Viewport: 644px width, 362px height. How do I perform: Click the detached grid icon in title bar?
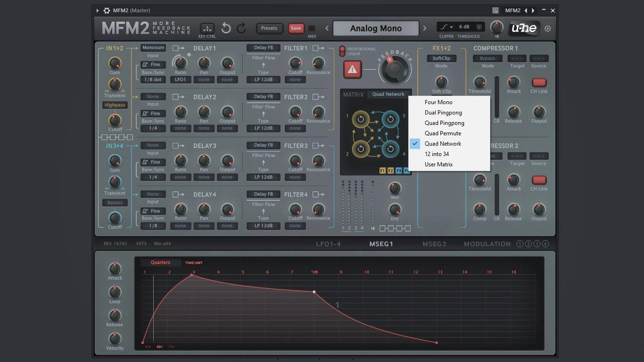pos(495,10)
